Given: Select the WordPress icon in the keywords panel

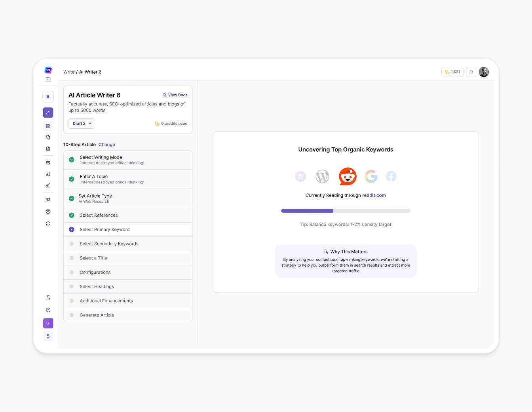Looking at the screenshot, I should pos(322,176).
